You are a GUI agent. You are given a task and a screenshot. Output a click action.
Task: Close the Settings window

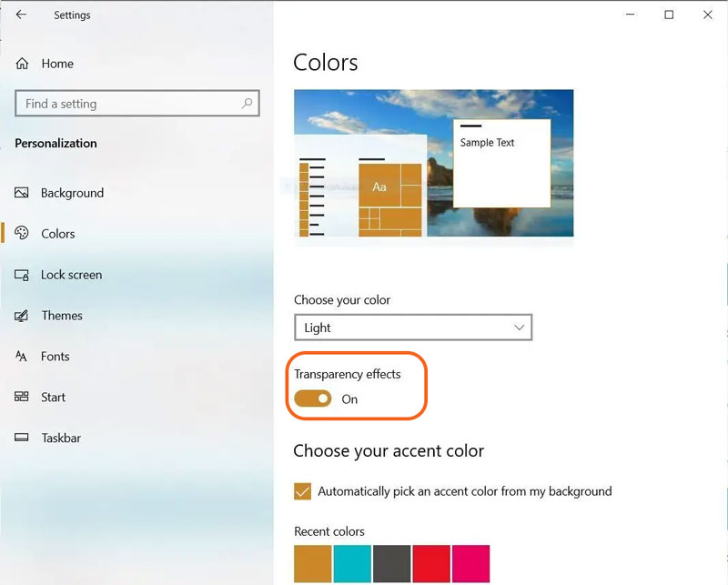pyautogui.click(x=708, y=15)
